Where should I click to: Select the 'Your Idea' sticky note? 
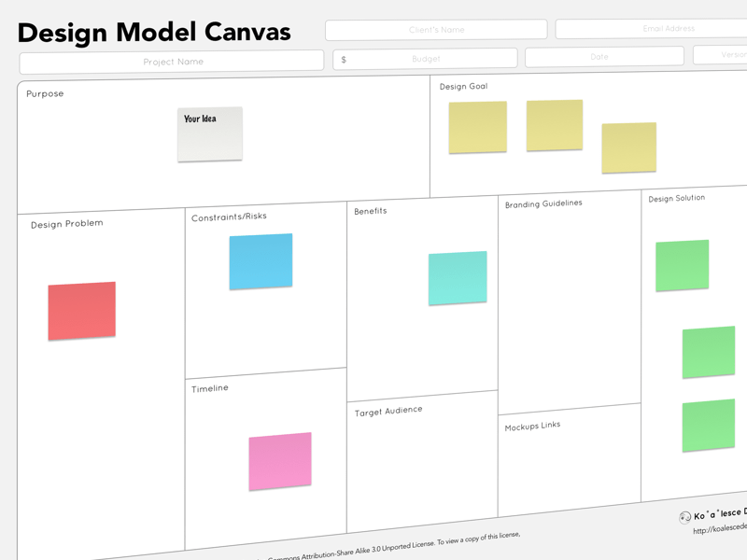[x=210, y=134]
